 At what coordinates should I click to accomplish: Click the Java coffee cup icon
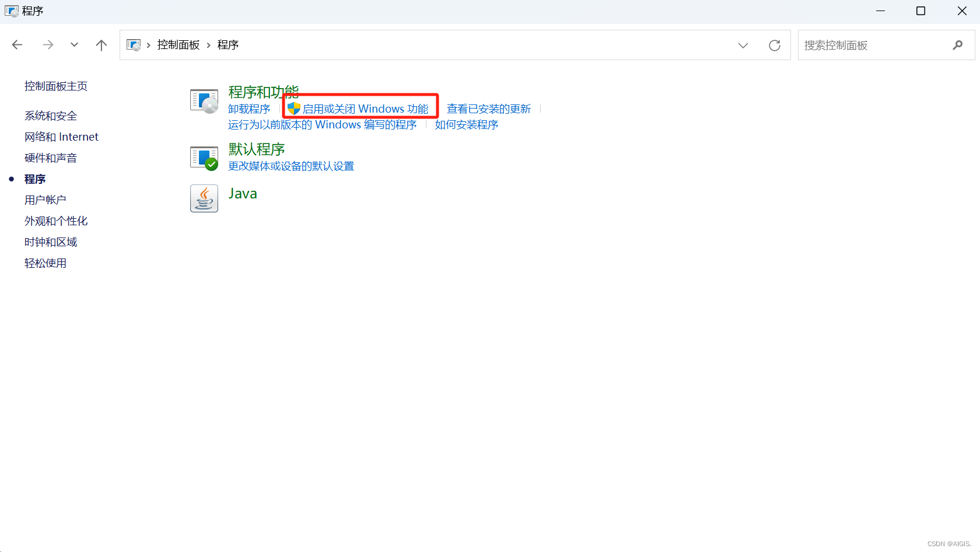[204, 198]
